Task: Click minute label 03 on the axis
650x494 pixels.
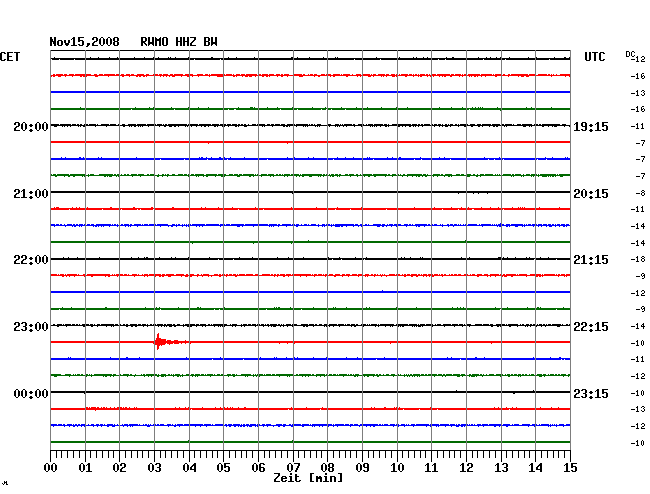Action: coord(154,468)
